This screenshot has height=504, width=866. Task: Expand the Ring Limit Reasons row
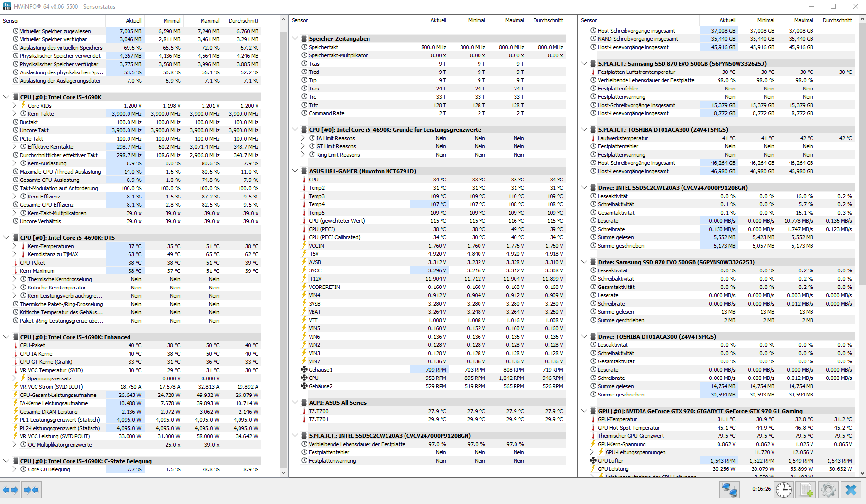pyautogui.click(x=303, y=155)
